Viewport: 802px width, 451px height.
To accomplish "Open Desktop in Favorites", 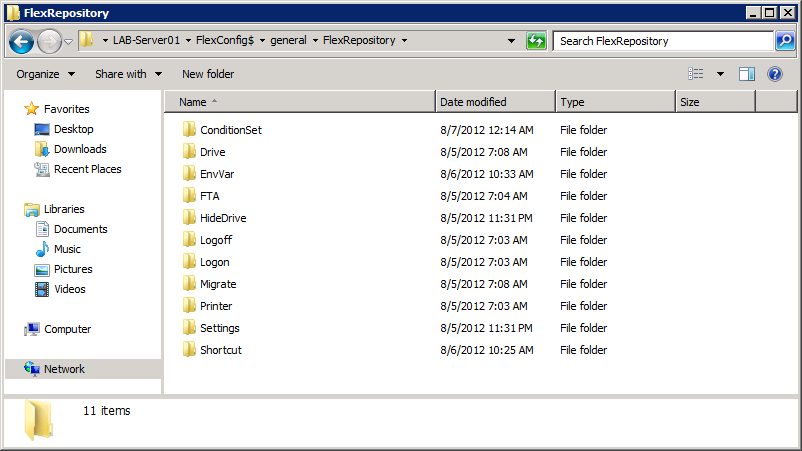I will click(x=74, y=129).
